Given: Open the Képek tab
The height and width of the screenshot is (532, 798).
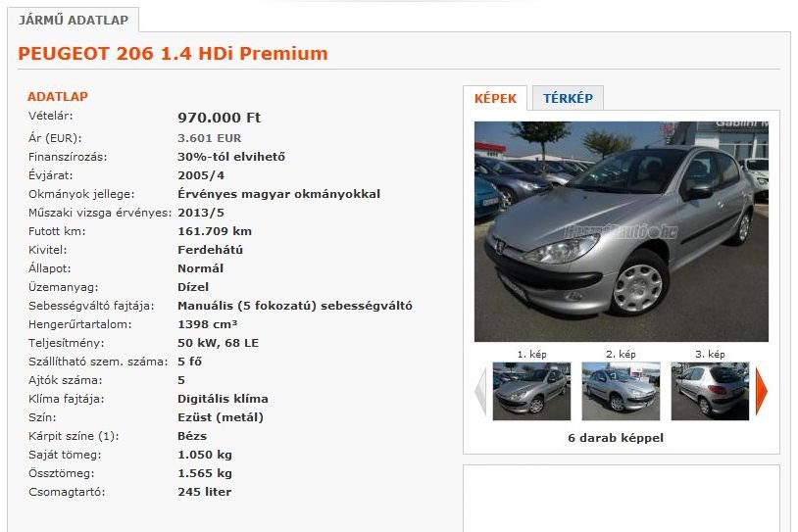Looking at the screenshot, I should pos(495,98).
